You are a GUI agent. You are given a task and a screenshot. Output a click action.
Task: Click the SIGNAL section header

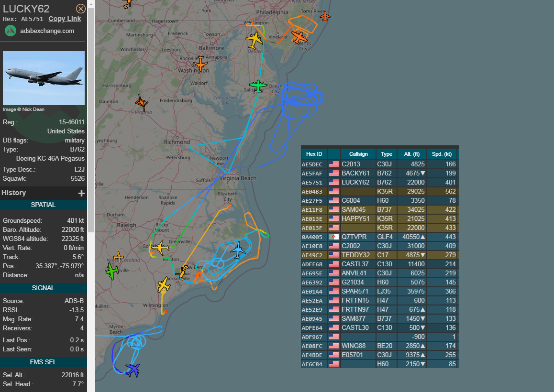pyautogui.click(x=43, y=288)
